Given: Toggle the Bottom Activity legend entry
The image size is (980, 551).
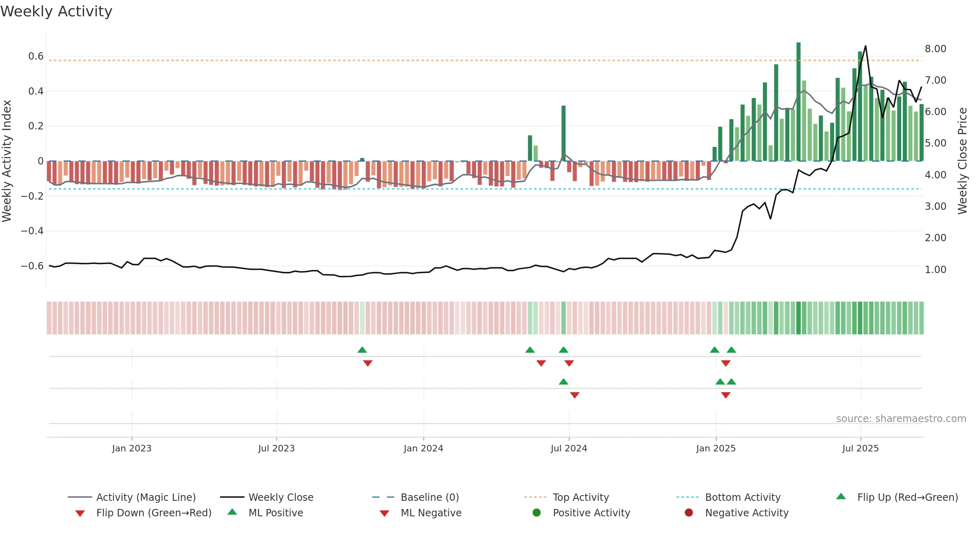Looking at the screenshot, I should (x=728, y=497).
